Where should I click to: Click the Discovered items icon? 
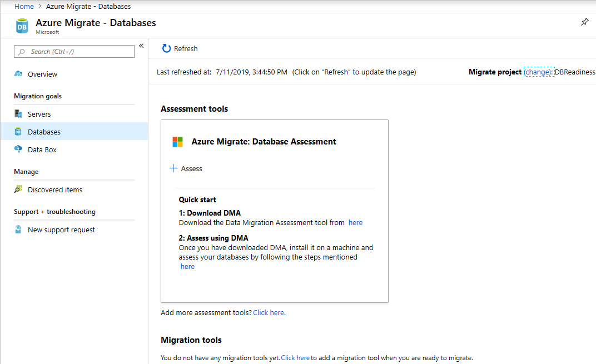tap(18, 189)
